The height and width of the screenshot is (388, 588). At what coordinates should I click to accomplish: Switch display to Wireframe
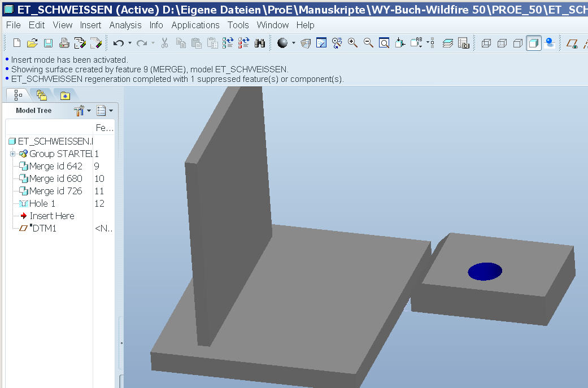point(486,43)
